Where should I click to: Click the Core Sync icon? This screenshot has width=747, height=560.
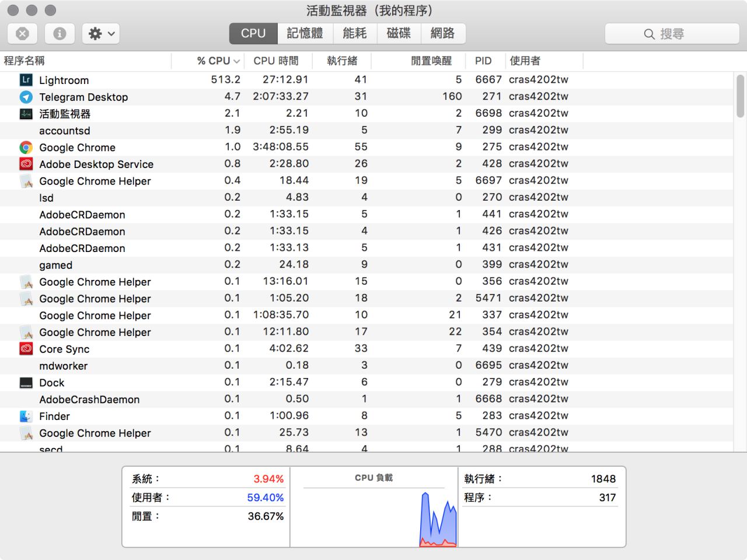pos(26,349)
